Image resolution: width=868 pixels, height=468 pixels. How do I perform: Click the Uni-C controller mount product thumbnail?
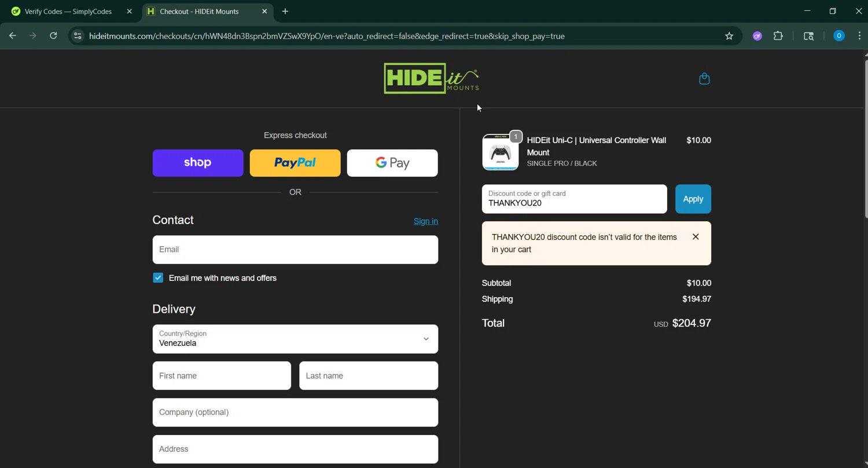tap(501, 152)
